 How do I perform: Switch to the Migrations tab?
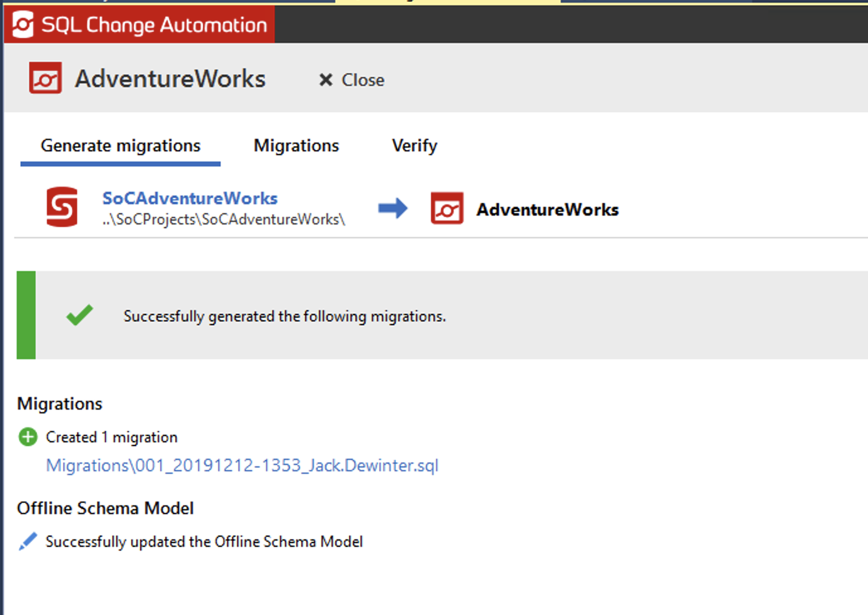point(296,146)
